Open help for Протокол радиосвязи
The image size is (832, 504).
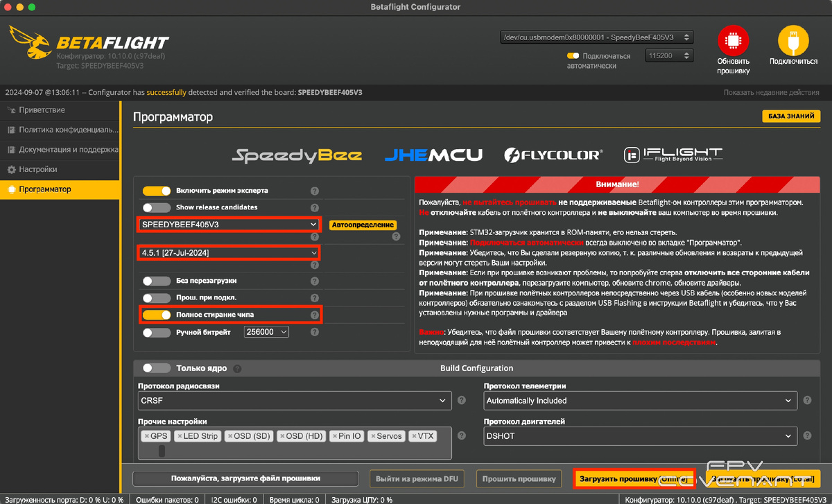(462, 400)
